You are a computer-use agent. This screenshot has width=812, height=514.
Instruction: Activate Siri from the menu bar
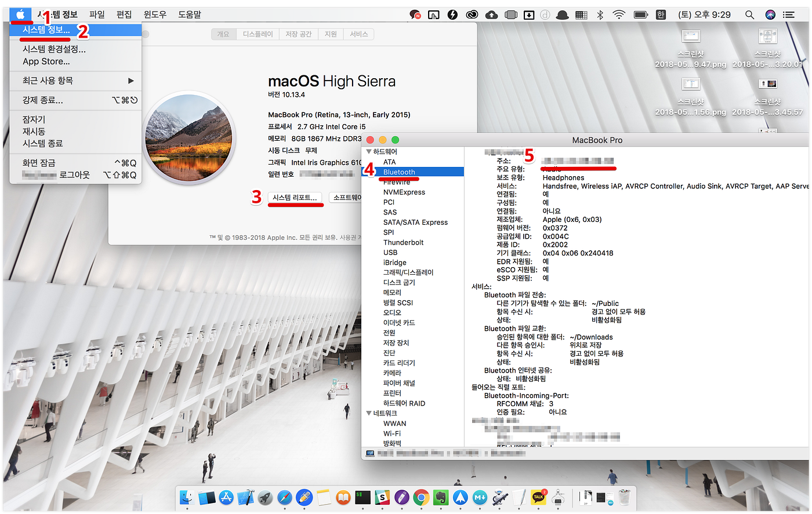[770, 14]
